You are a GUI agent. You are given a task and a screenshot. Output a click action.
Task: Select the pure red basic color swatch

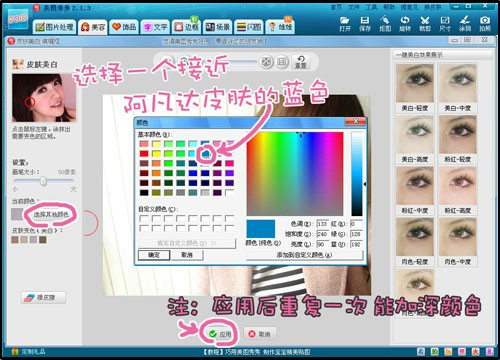(x=144, y=154)
